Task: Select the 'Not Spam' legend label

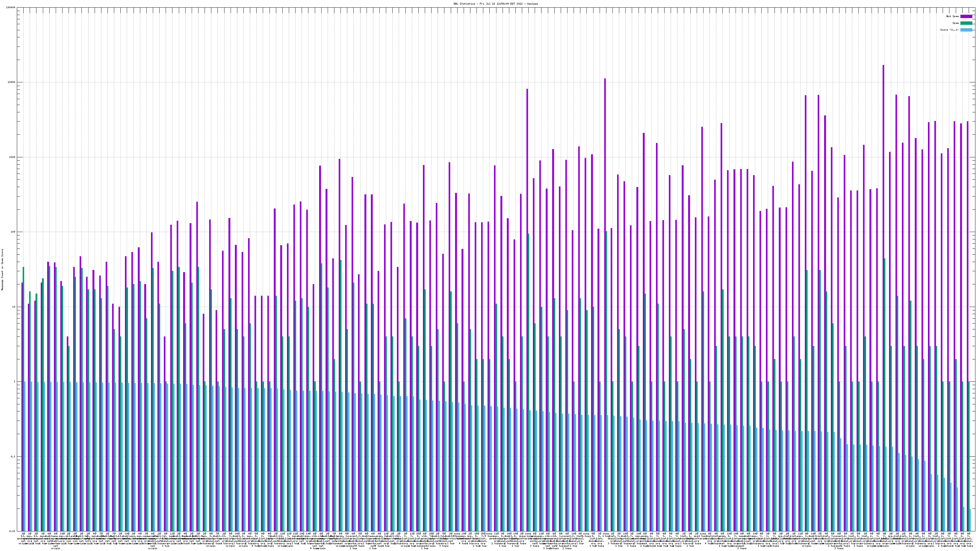Action: pos(953,16)
